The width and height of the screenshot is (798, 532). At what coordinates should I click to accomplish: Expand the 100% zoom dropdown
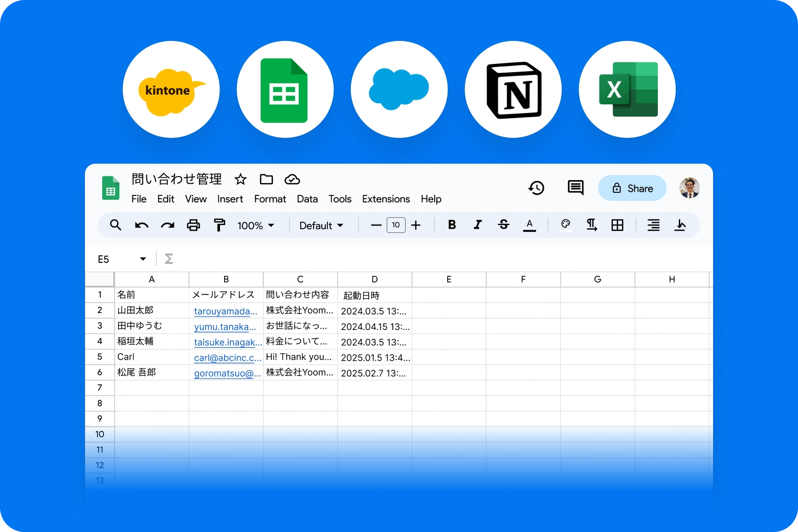pos(256,226)
